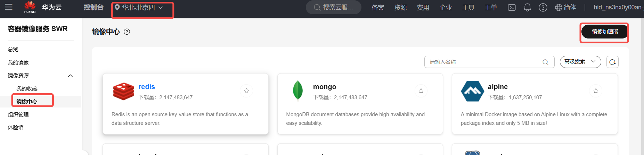Open 镜像中心 in the sidebar

27,102
